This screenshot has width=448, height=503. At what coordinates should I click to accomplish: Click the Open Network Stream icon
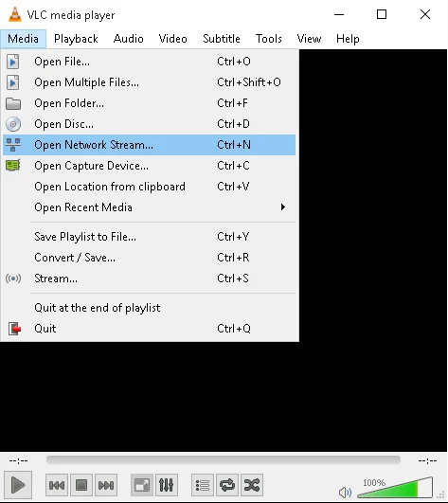[x=13, y=145]
